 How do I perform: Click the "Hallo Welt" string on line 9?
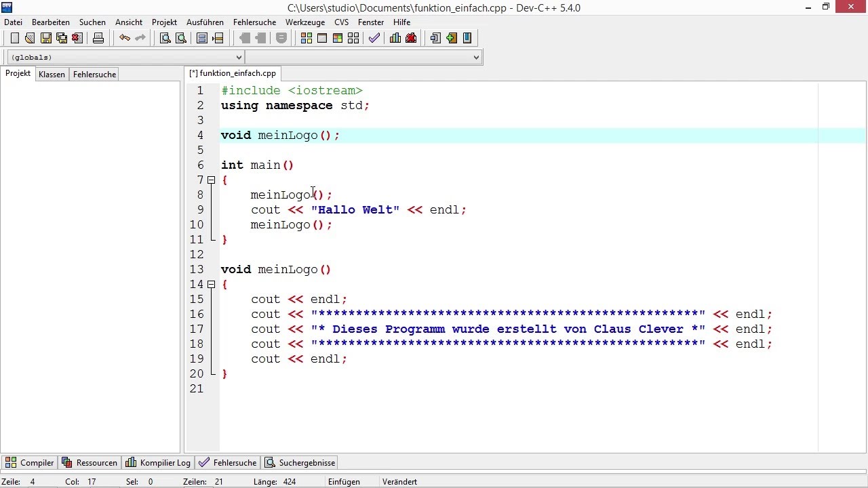(355, 210)
